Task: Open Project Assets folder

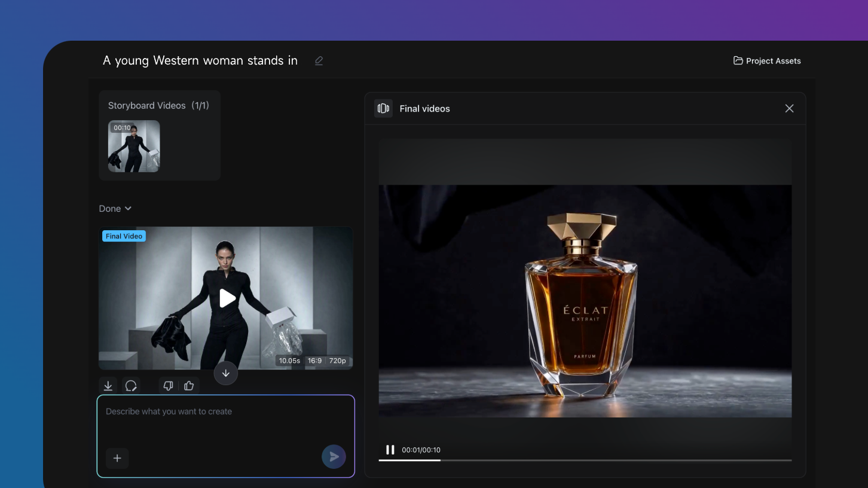Action: point(767,61)
